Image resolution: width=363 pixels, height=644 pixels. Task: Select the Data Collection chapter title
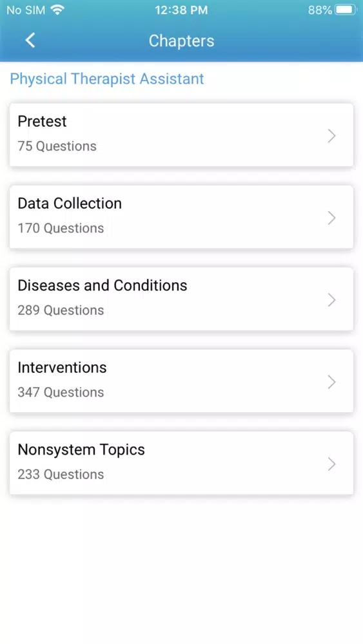point(70,204)
